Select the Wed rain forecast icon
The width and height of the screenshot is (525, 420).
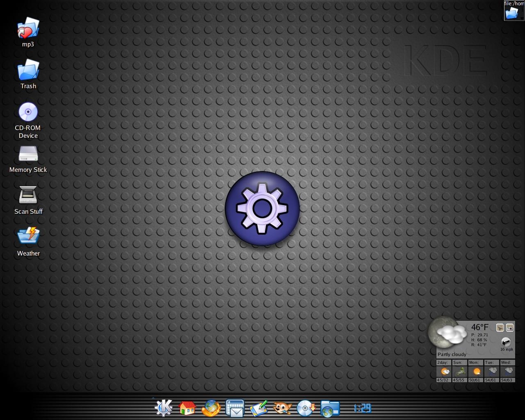[508, 372]
